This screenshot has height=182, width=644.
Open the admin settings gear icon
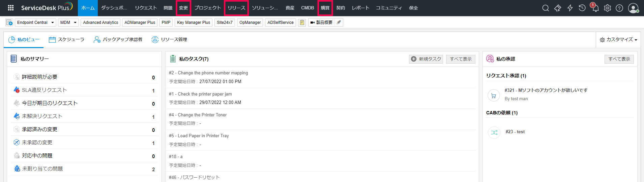tap(607, 8)
